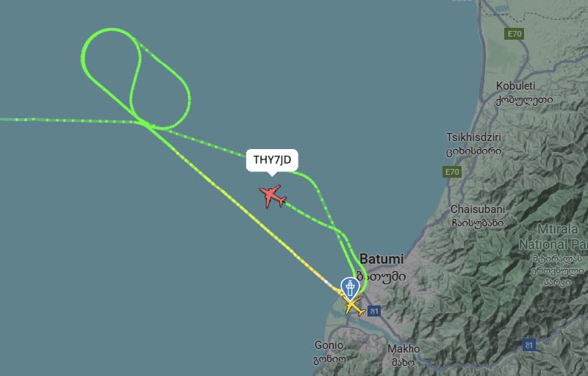588x376 pixels.
Task: Click the Mtirala National Park label
Action: (555, 236)
